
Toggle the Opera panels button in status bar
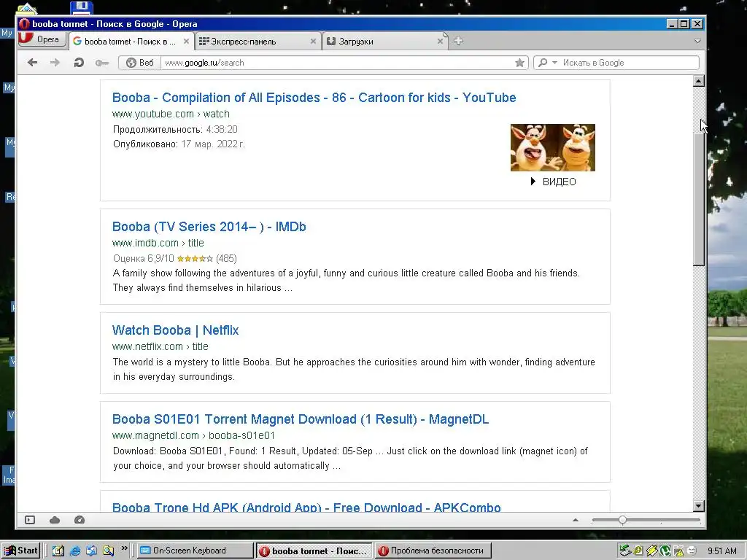(30, 520)
